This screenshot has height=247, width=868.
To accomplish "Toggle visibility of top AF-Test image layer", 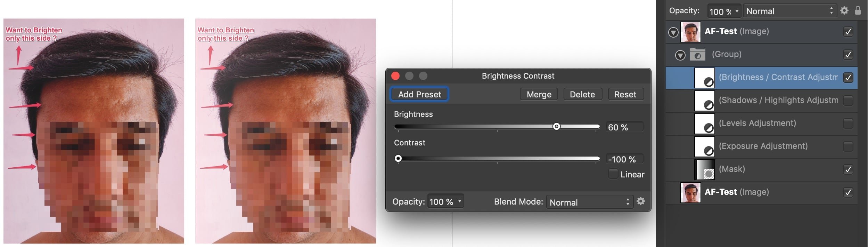I will click(x=848, y=32).
